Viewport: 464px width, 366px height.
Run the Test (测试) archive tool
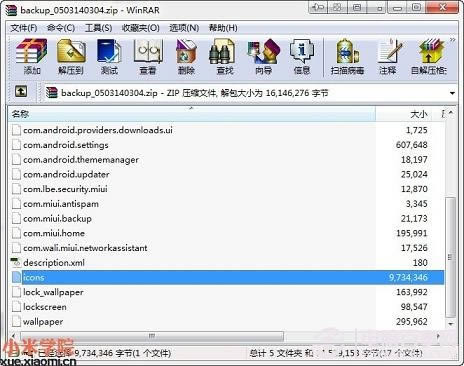pos(109,56)
